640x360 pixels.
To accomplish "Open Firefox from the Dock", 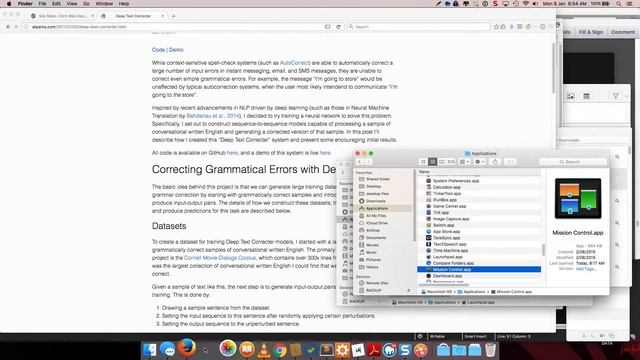I will click(187, 349).
